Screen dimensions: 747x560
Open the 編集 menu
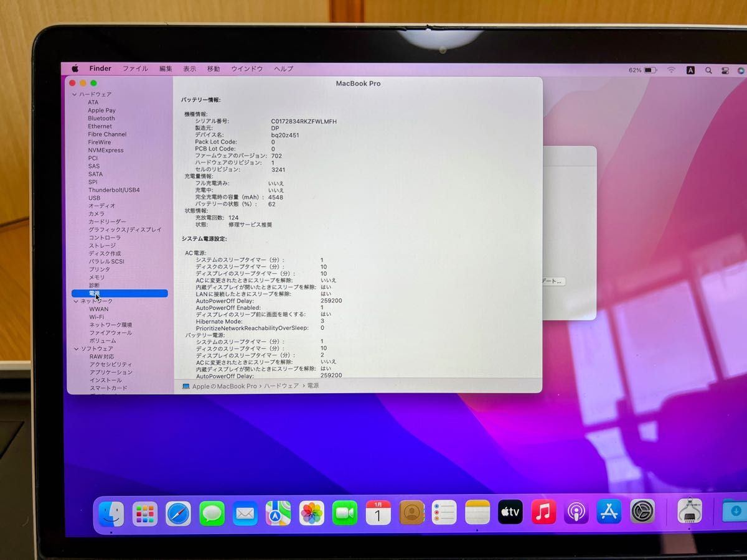click(166, 69)
